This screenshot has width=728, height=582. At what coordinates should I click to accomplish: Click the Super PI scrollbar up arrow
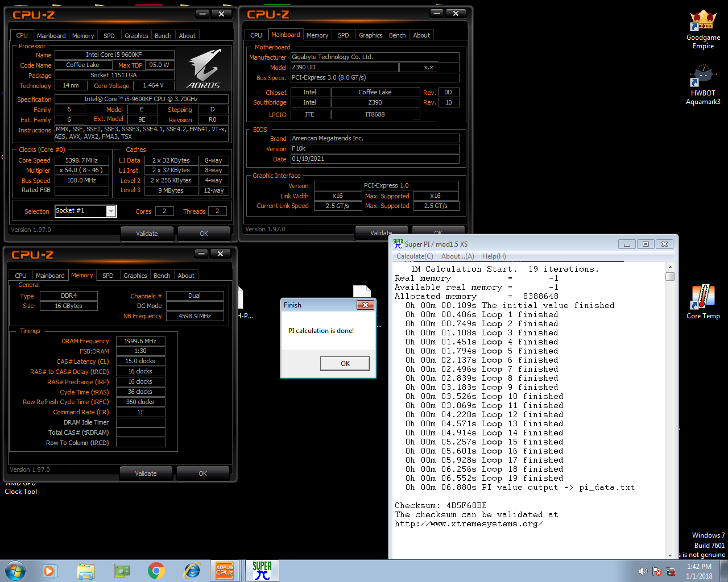click(x=670, y=267)
